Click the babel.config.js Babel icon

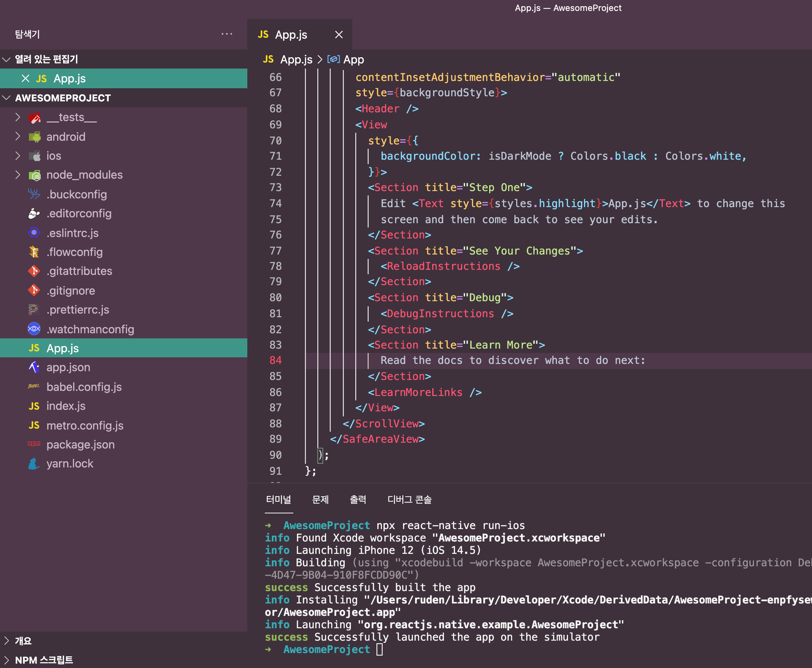[34, 387]
